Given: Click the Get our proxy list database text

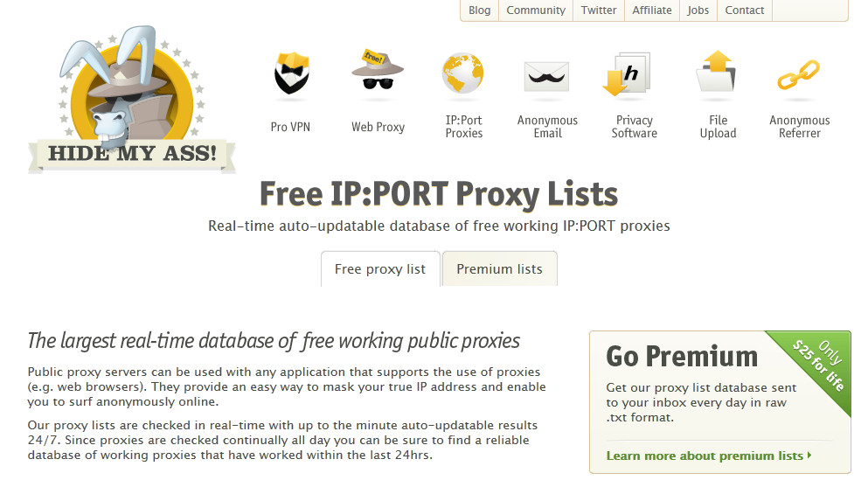Looking at the screenshot, I should (701, 402).
